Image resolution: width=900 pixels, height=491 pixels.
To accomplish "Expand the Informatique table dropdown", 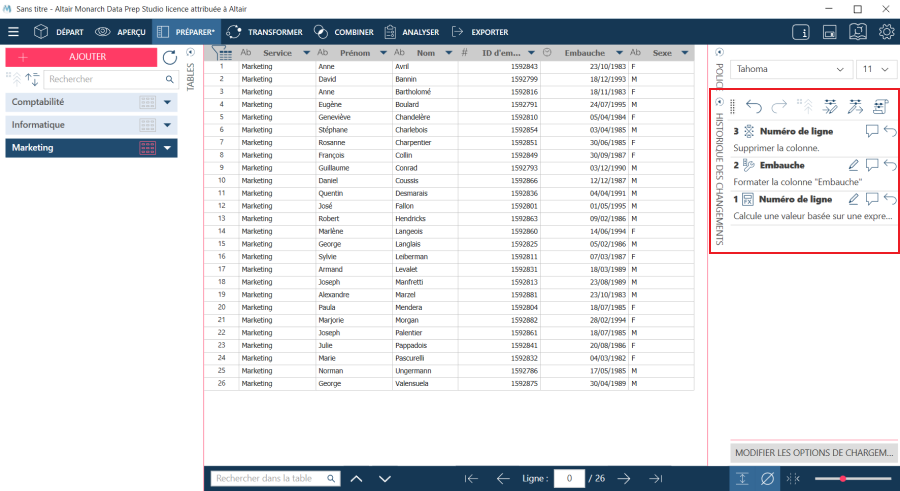I will pyautogui.click(x=168, y=125).
